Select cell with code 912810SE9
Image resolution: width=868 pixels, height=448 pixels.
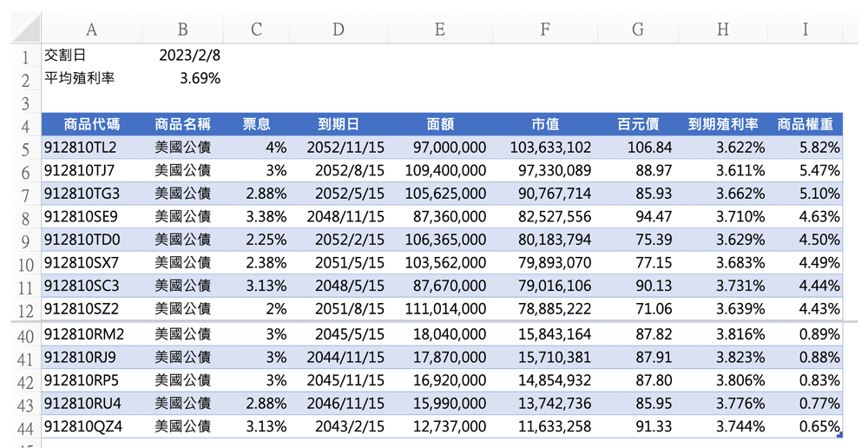92,216
